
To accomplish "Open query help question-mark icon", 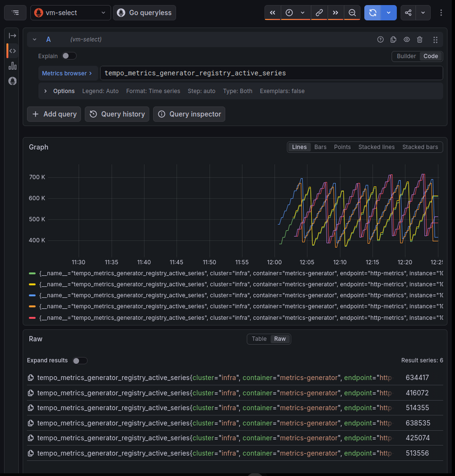I will (381, 39).
